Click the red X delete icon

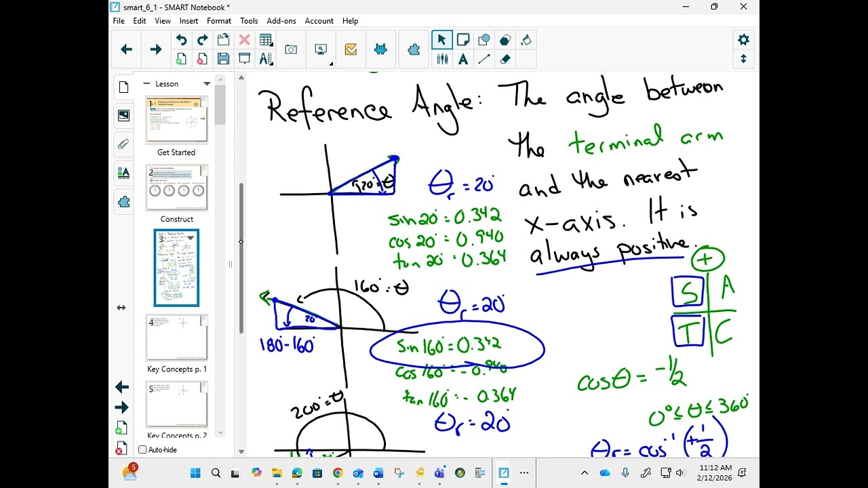click(244, 40)
